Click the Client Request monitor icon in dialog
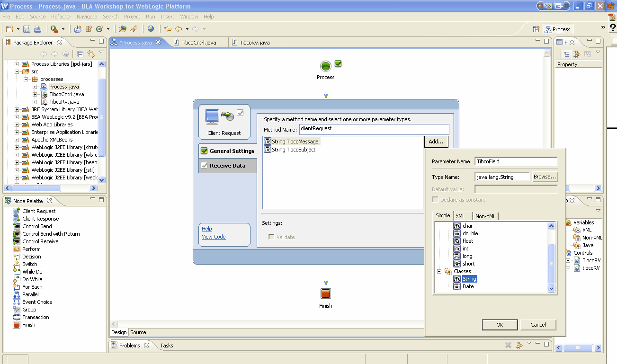This screenshot has width=617, height=364. click(x=212, y=115)
